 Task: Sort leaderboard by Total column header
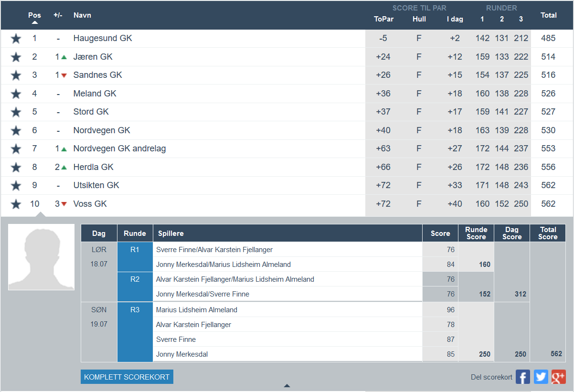point(548,15)
